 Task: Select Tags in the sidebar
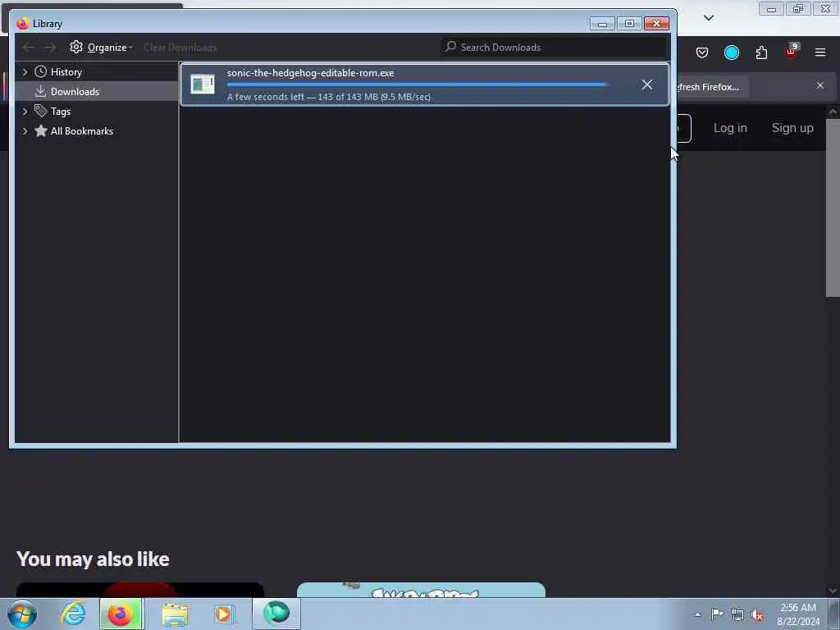click(x=60, y=112)
